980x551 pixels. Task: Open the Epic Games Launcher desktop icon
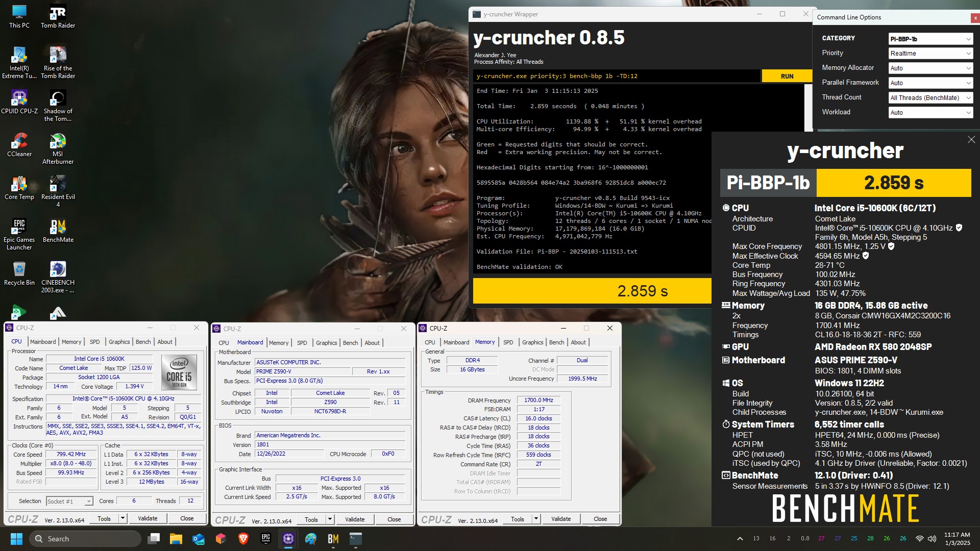tap(19, 234)
